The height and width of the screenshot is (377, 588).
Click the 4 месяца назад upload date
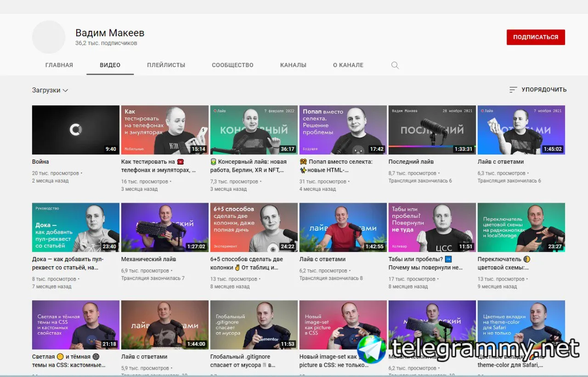(x=318, y=189)
